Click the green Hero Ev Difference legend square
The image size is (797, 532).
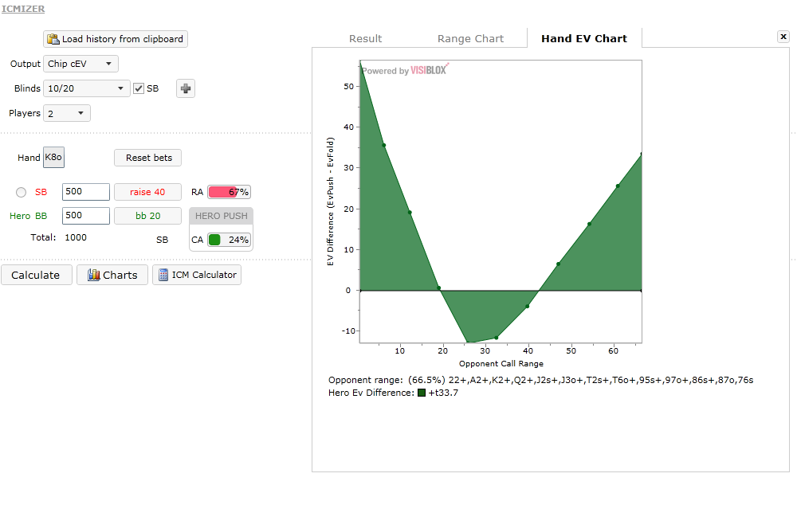(422, 393)
